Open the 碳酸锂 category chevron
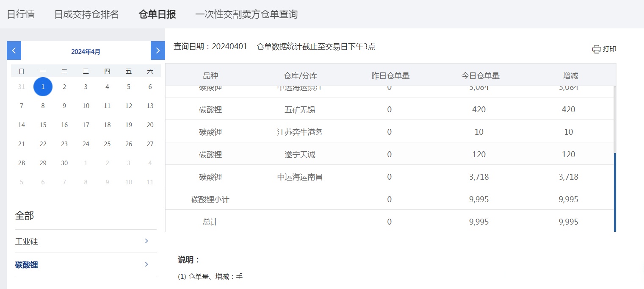 coord(146,264)
